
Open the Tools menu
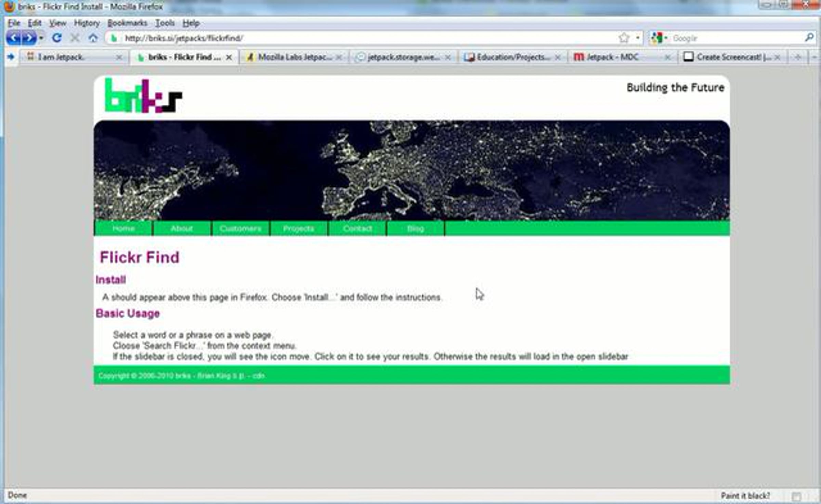coord(165,23)
